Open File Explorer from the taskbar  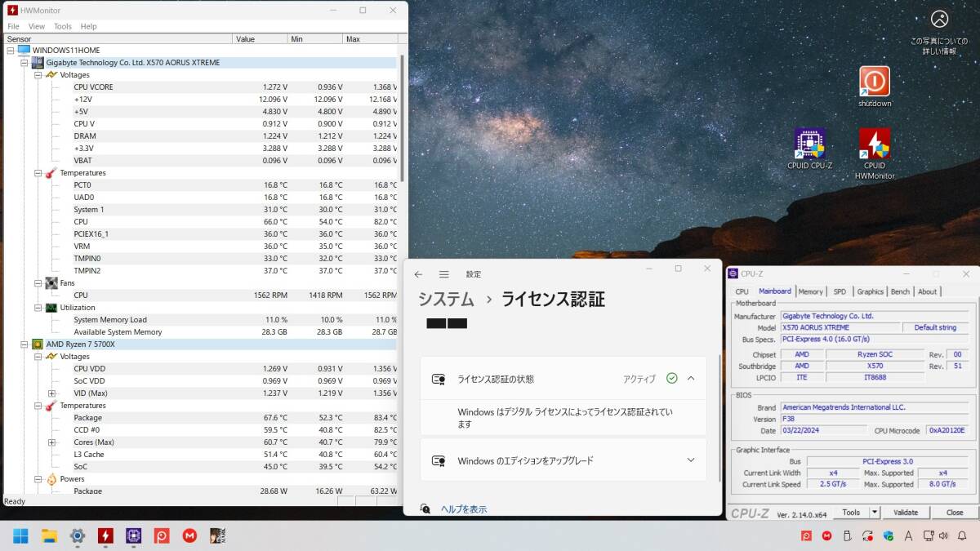(49, 535)
